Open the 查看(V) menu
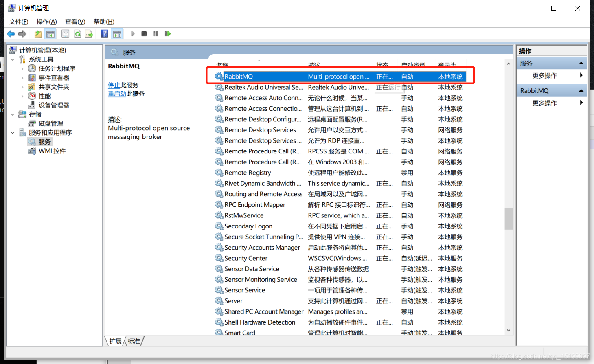This screenshot has width=594, height=364. 75,22
